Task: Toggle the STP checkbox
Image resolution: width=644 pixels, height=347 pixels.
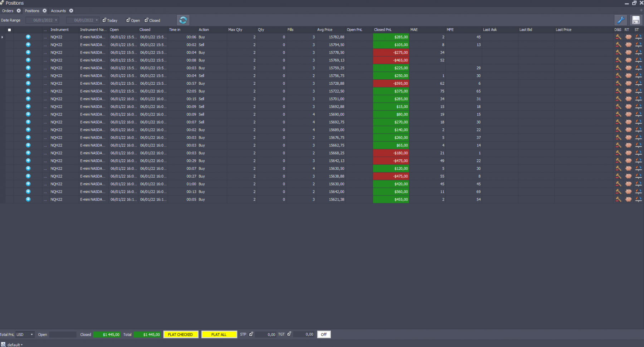Action: [251, 334]
